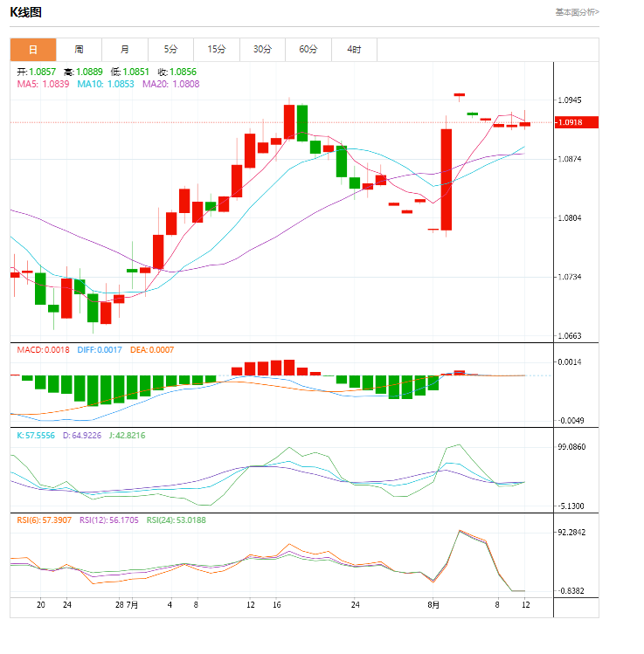Open the 60分 timeframe tab
Screen dimensions: 644x654
tap(308, 50)
